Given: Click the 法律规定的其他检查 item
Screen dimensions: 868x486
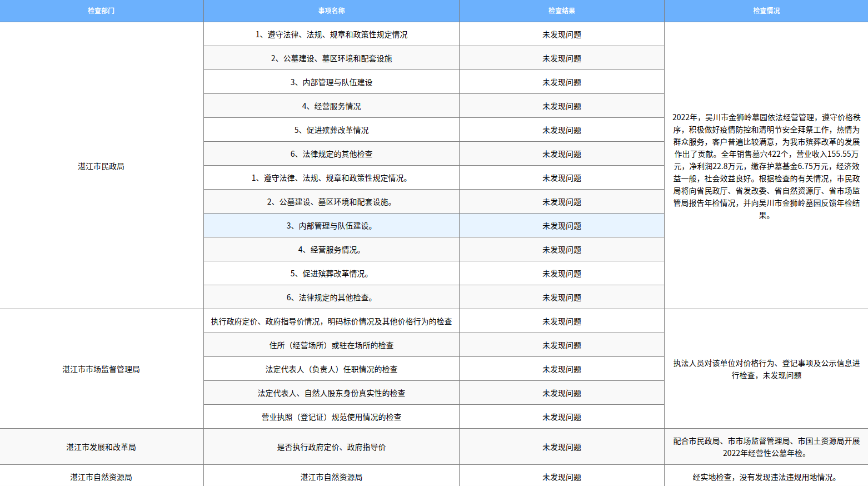Looking at the screenshot, I should click(x=332, y=154).
